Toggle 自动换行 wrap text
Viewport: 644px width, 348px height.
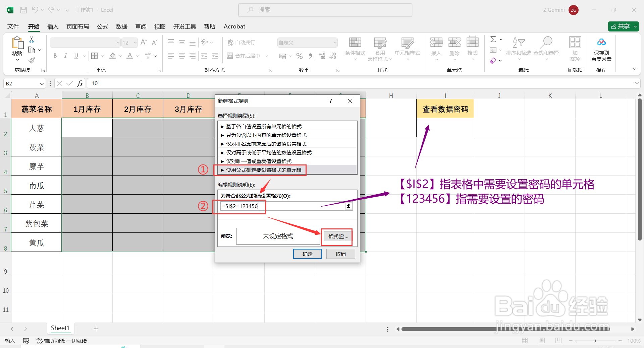point(241,42)
